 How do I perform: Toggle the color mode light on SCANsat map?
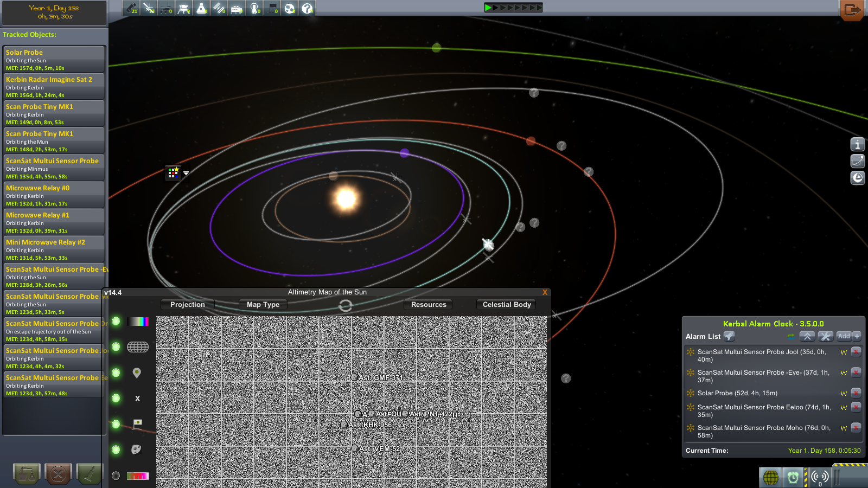116,322
